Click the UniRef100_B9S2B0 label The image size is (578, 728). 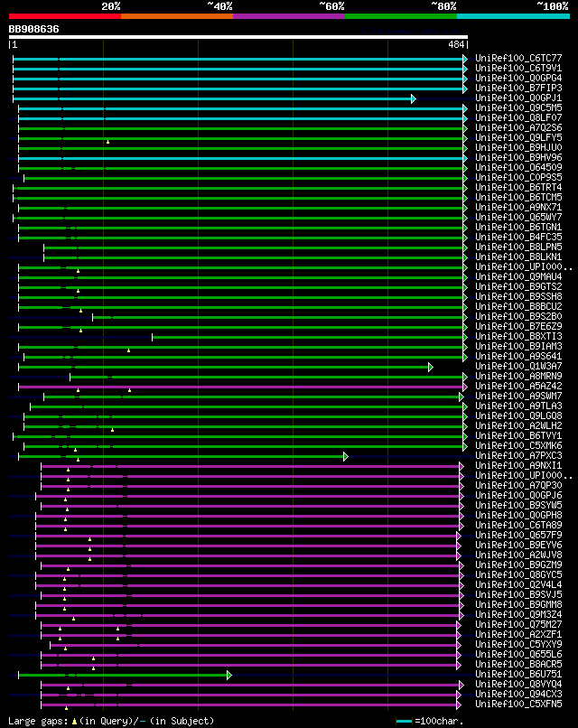click(518, 317)
